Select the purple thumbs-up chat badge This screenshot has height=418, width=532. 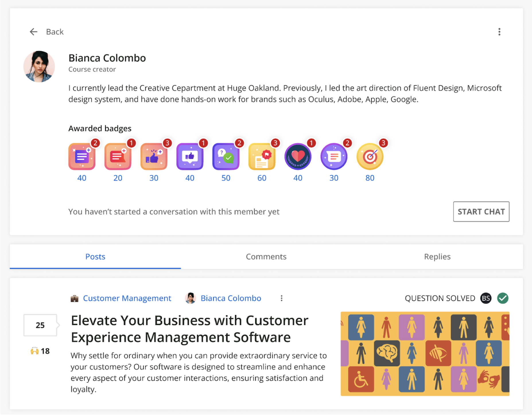coord(190,157)
